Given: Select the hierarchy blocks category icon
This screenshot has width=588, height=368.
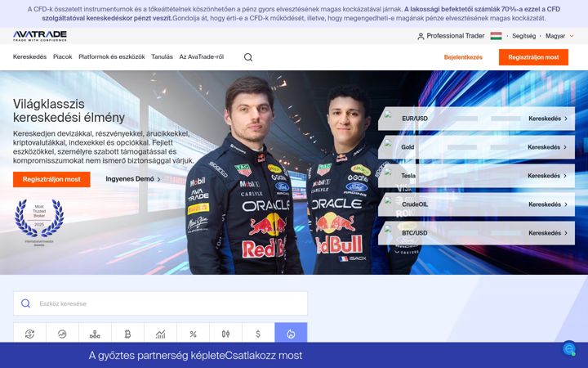Looking at the screenshot, I should tap(95, 334).
